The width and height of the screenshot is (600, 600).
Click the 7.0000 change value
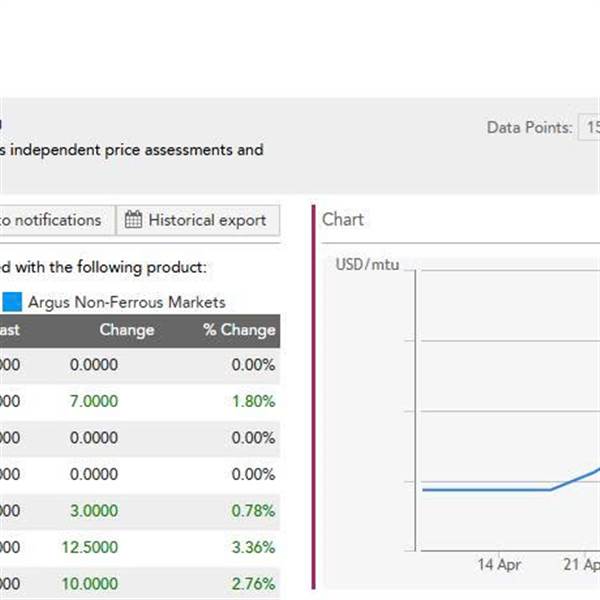(94, 401)
